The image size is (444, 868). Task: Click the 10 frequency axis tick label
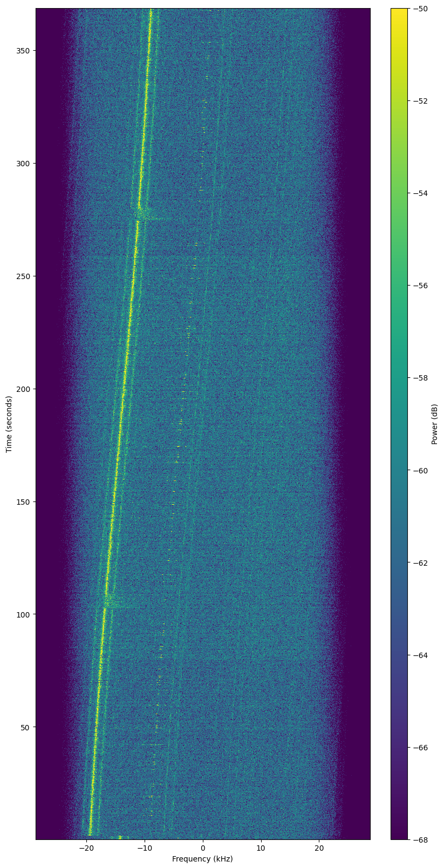coord(261,848)
